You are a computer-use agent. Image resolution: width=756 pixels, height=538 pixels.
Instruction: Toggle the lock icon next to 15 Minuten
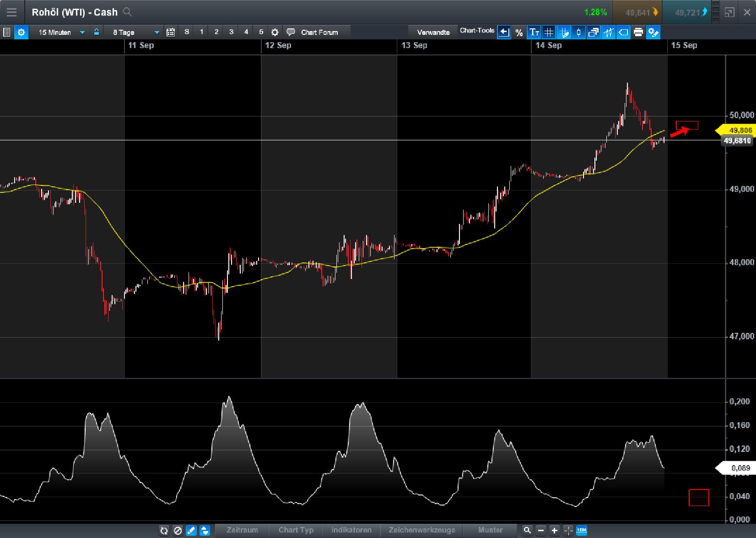pos(97,32)
